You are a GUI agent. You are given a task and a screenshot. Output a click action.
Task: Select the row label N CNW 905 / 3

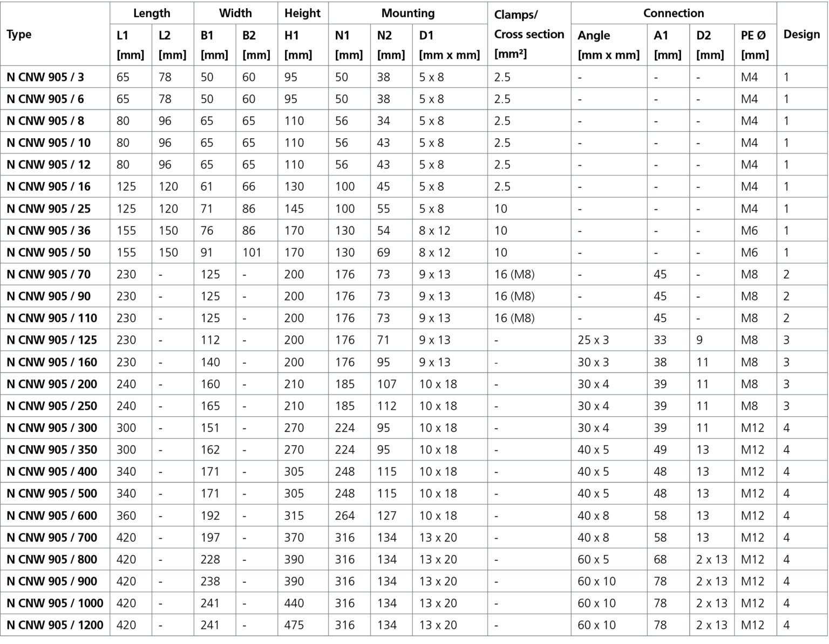pos(45,77)
